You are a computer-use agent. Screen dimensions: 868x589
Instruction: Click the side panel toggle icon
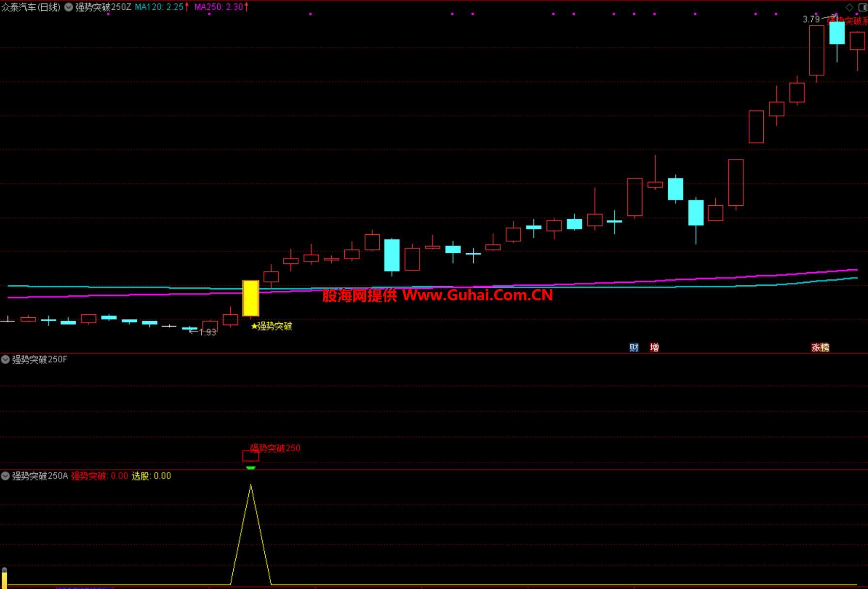pos(862,7)
